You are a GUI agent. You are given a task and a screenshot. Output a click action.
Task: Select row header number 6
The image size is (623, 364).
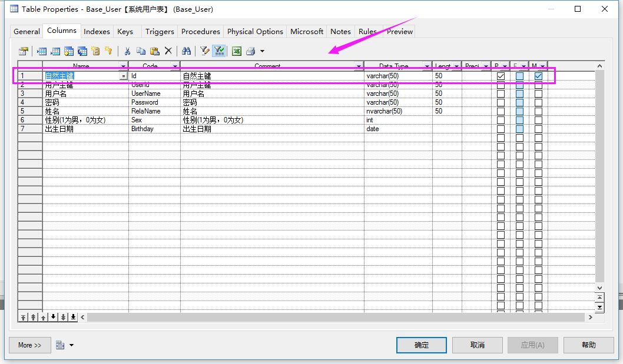[30, 120]
